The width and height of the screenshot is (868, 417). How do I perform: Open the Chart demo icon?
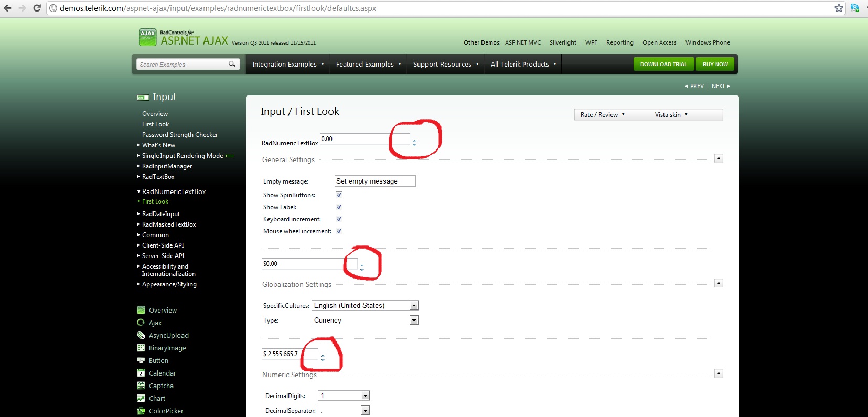pyautogui.click(x=141, y=398)
